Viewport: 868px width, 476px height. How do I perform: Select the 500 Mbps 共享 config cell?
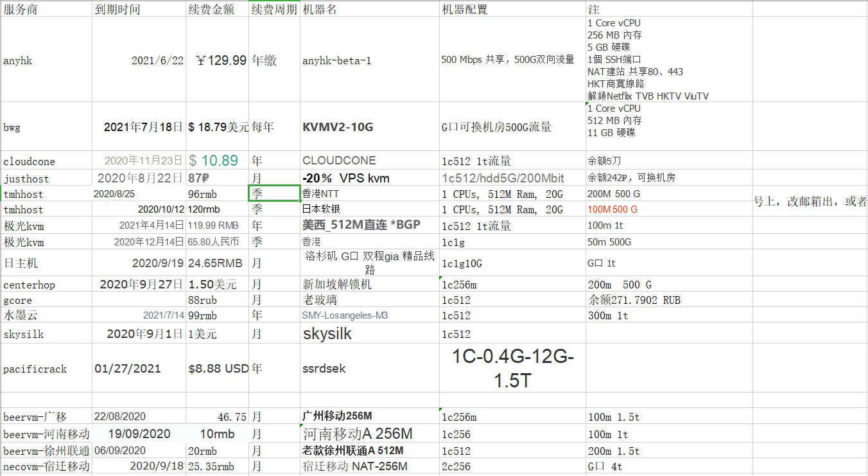coord(512,60)
